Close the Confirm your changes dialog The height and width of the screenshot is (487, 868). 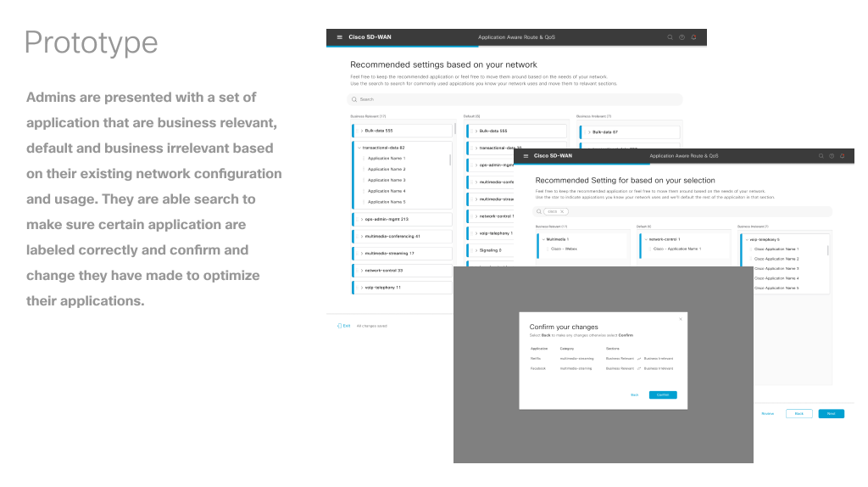pyautogui.click(x=681, y=319)
